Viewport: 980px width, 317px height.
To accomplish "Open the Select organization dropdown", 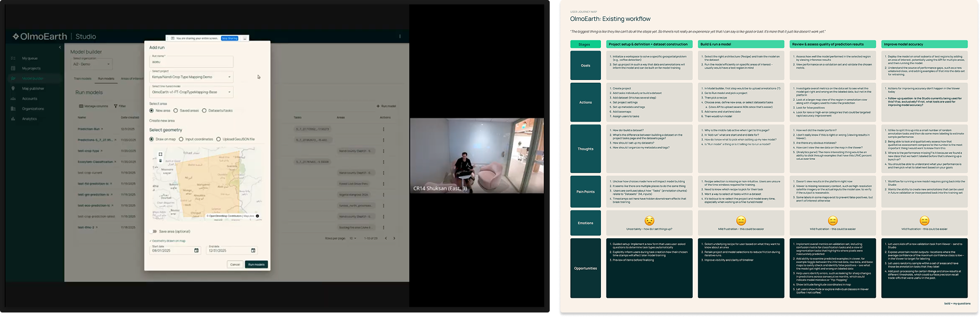I will coord(92,63).
